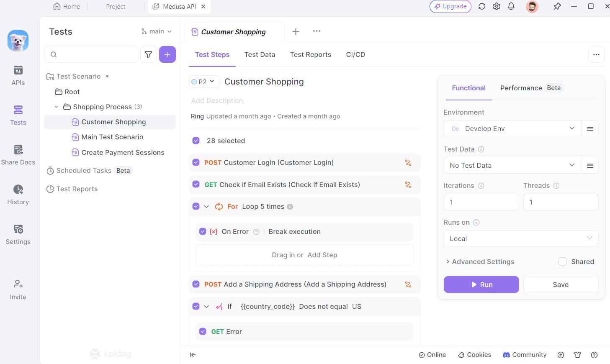610x364 pixels.
Task: Uncheck the For Loop step checkbox
Action: 196,206
